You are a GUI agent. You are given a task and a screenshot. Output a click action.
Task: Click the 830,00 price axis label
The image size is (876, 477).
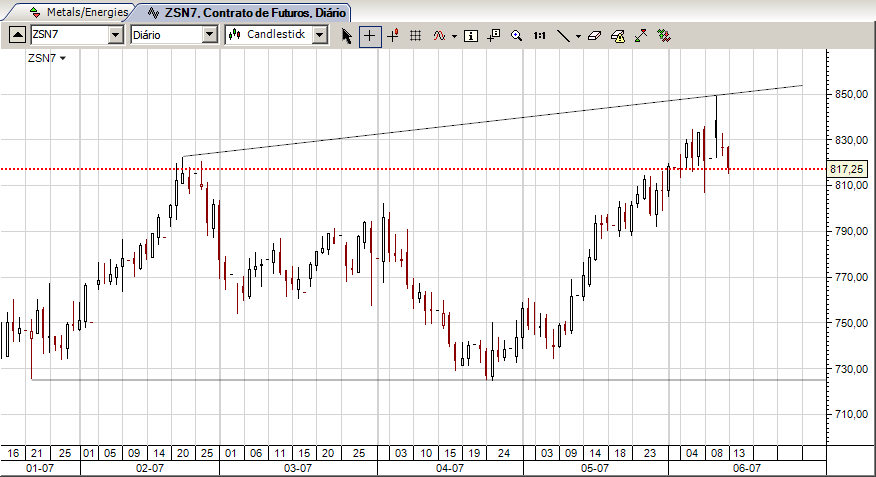tap(851, 140)
